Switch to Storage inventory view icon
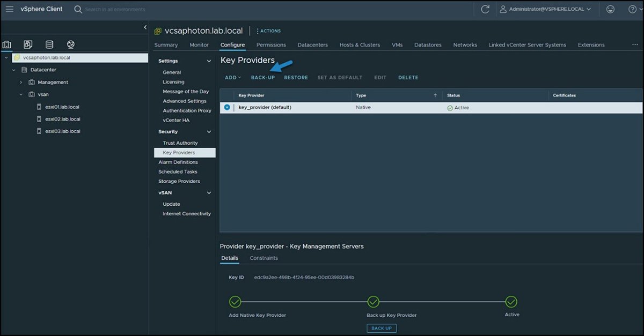644x336 pixels. [49, 44]
